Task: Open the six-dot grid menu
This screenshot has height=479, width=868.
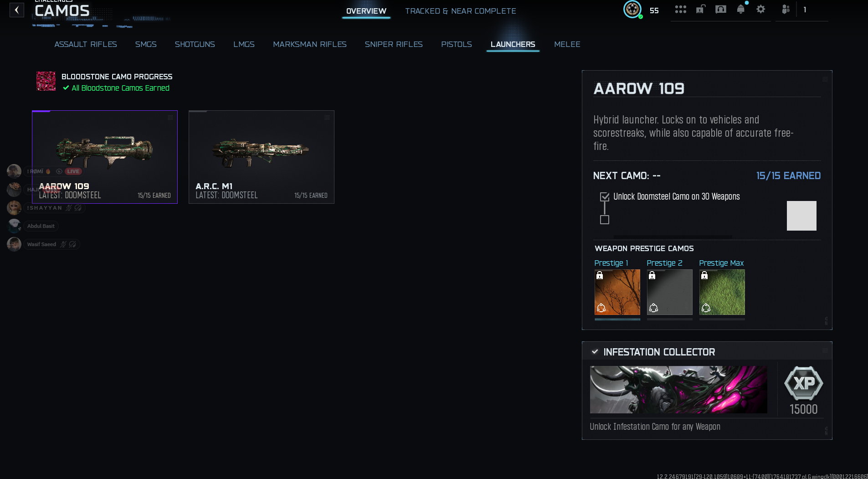Action: point(681,10)
